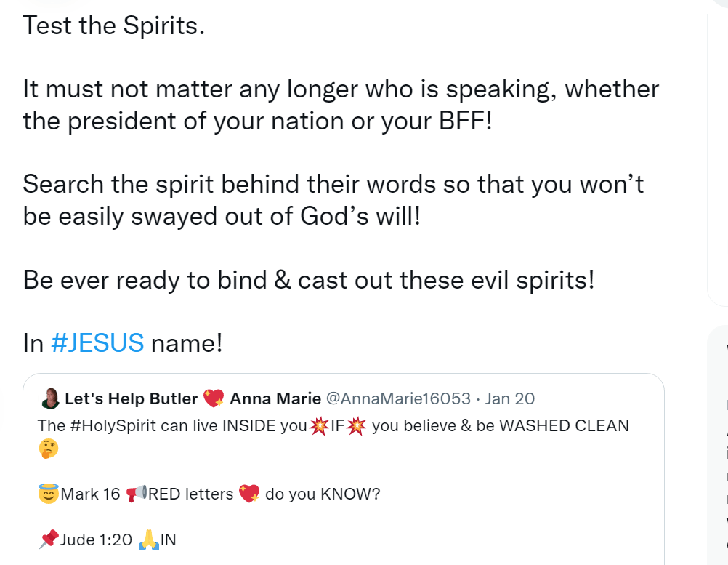The image size is (728, 565).
Task: Click the praying hands emoji
Action: (x=148, y=539)
